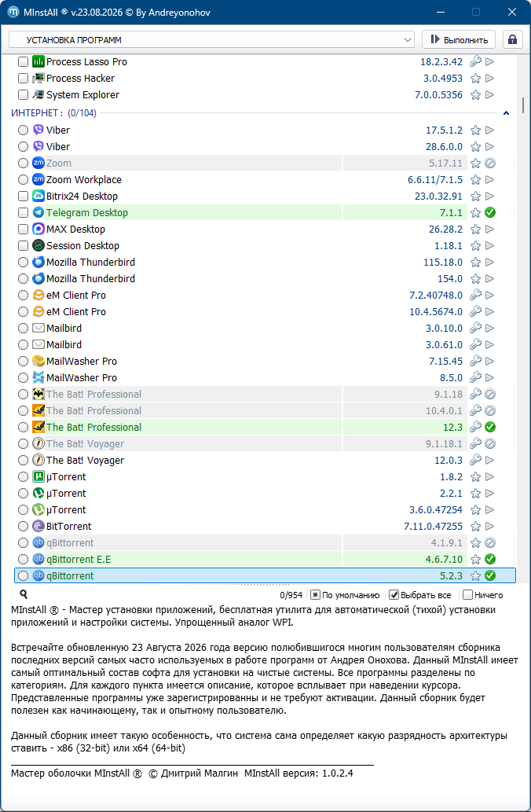Screen dimensions: 531x812
Task: Click green checkmark icon on Telegram Desktop row
Action: click(490, 213)
